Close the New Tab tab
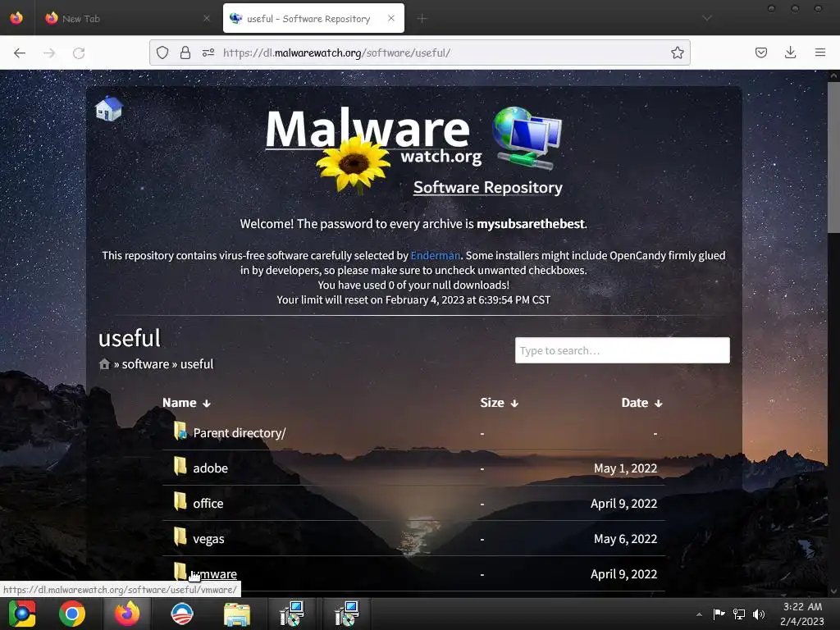The image size is (840, 630). (x=207, y=18)
